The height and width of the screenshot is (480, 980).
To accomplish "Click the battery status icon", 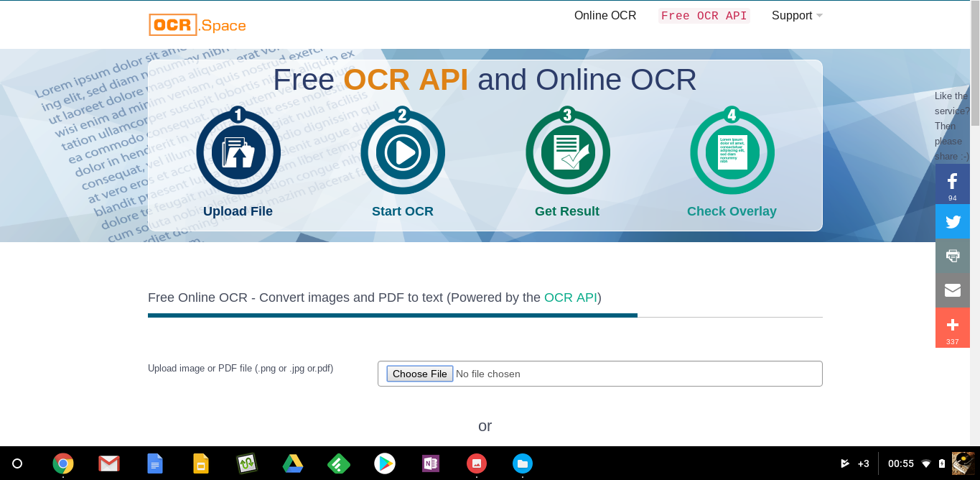I will point(942,463).
